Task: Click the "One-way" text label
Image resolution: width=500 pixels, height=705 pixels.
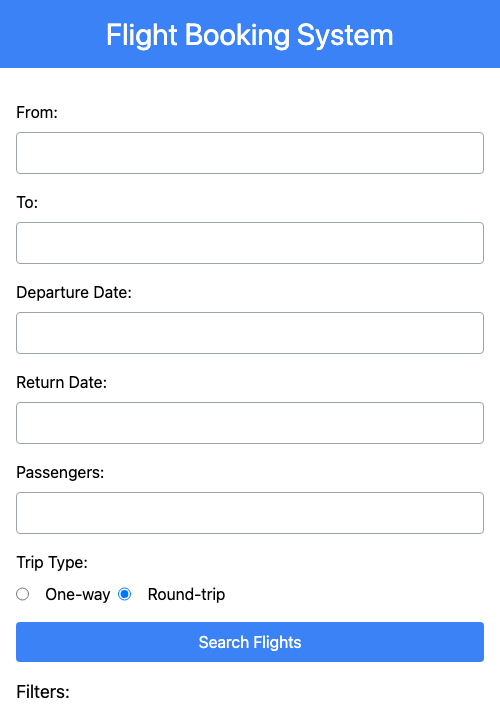Action: (78, 594)
